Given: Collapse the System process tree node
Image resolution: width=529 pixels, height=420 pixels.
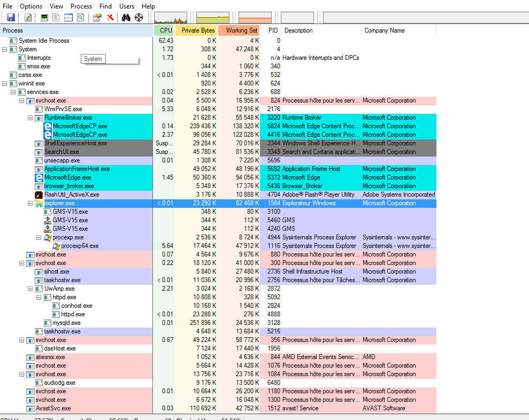Looking at the screenshot, I should point(4,49).
